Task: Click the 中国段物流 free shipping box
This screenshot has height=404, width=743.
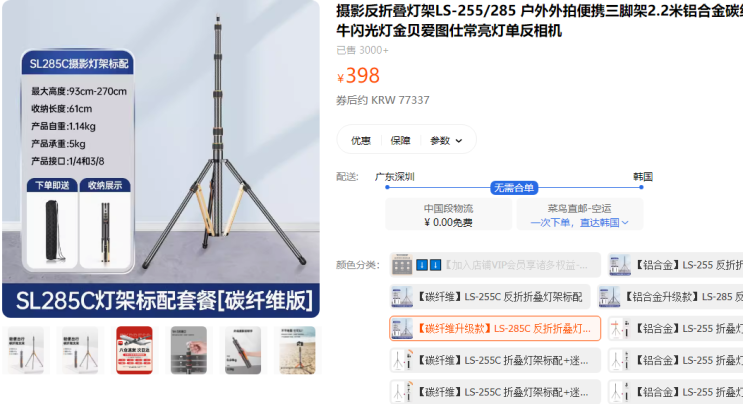Action: coord(448,215)
